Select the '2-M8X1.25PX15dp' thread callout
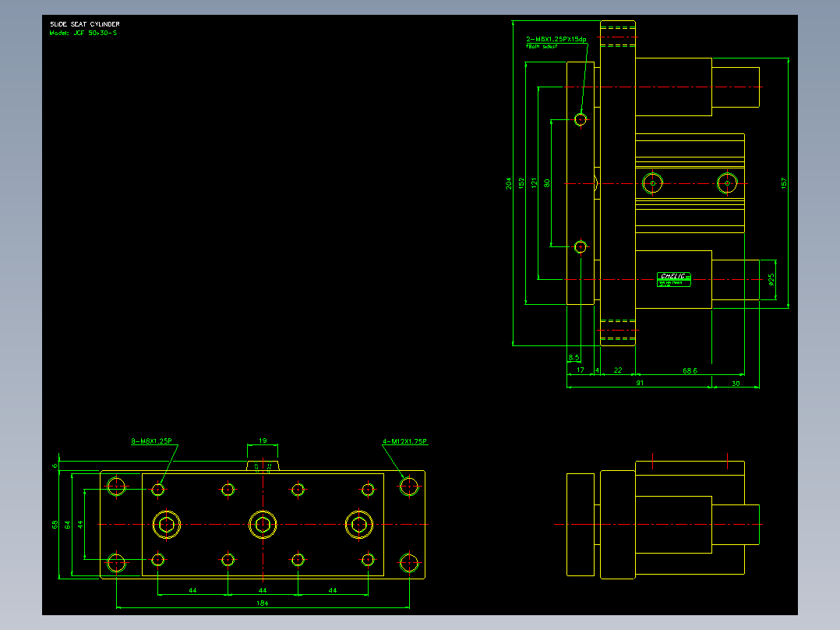This screenshot has height=630, width=840. click(556, 39)
